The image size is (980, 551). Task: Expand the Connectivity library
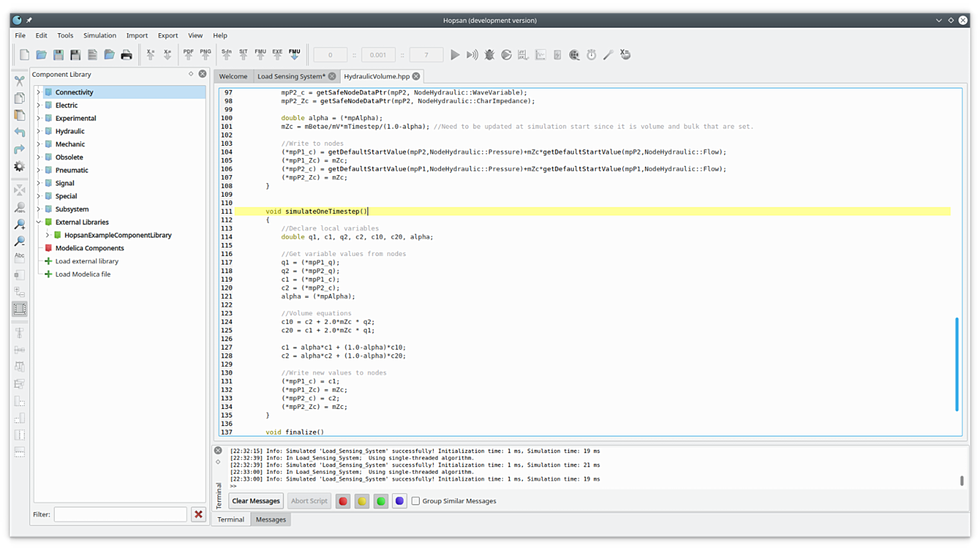[38, 92]
